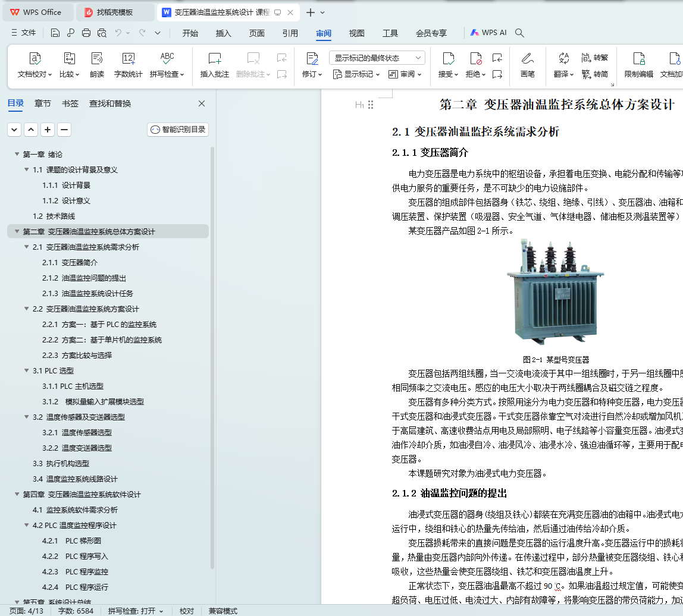Viewport: 683px width, 616px height.
Task: Switch to the 引用 (References) ribbon tab
Action: click(290, 33)
